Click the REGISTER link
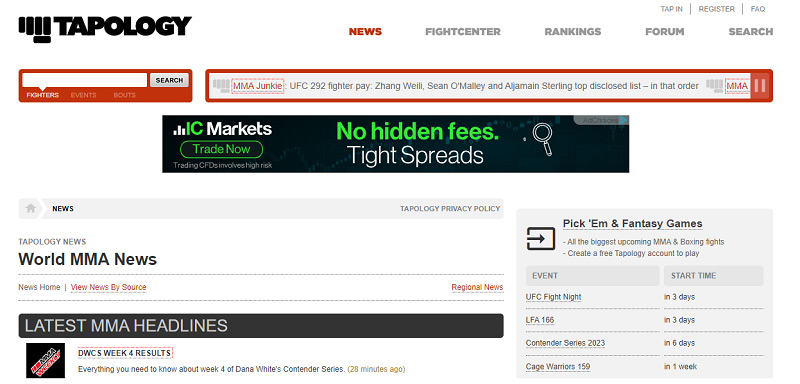The width and height of the screenshot is (800, 384). pyautogui.click(x=716, y=9)
